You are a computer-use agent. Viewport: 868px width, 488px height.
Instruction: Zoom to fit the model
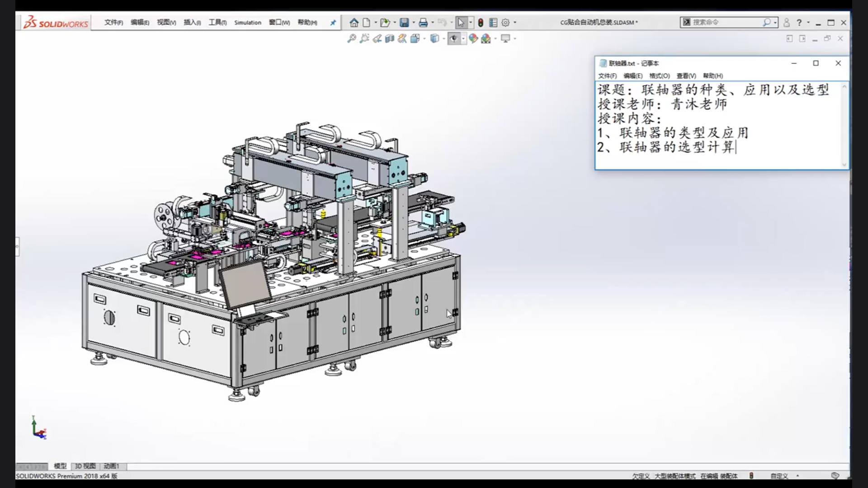pyautogui.click(x=351, y=38)
